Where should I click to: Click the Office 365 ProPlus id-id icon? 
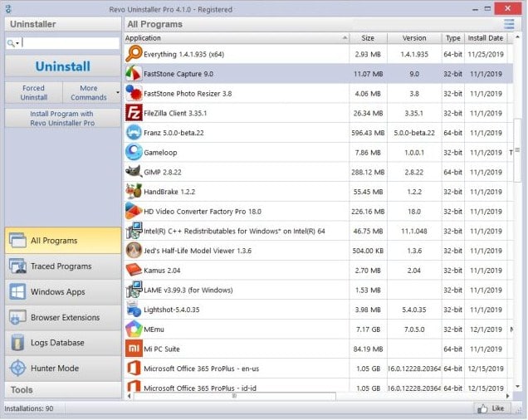point(134,386)
